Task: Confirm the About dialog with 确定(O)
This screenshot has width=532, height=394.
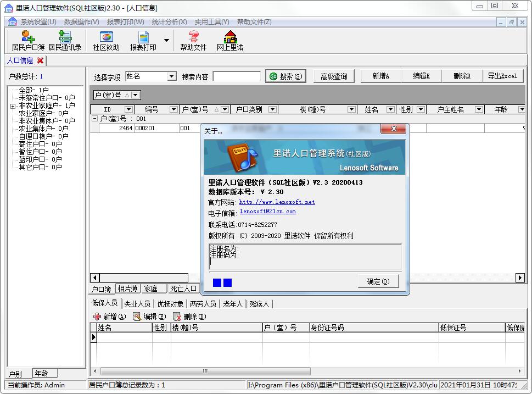Action: click(378, 281)
